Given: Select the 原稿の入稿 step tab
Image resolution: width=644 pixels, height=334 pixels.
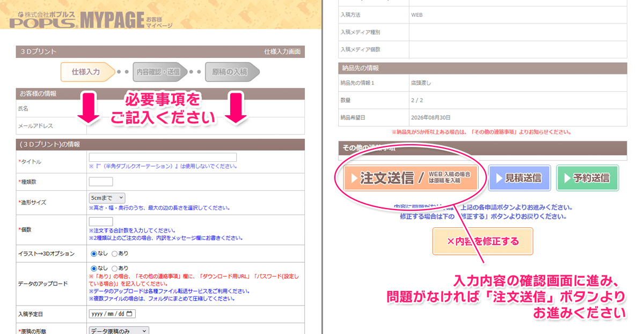Looking at the screenshot, I should click(x=232, y=72).
